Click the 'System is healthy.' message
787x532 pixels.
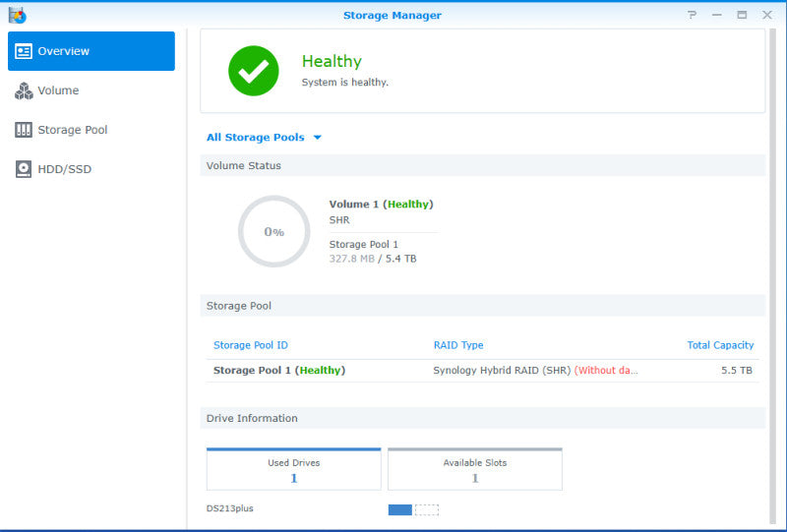pos(345,83)
